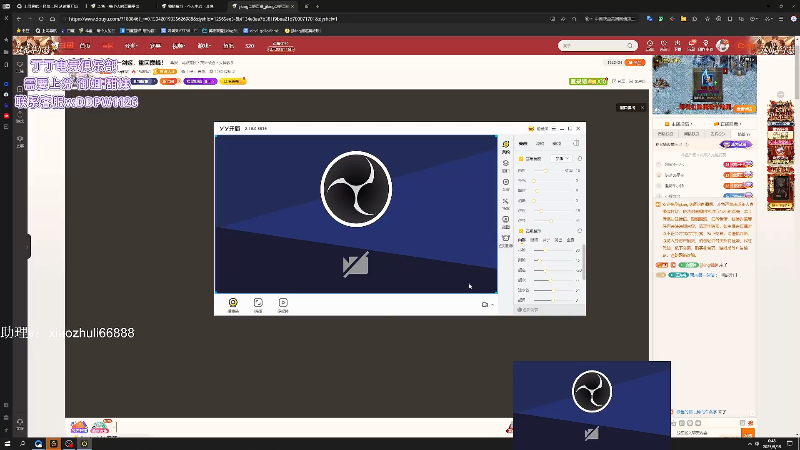Click the orange send button beside the chat input
The width and height of the screenshot is (800, 450).
[747, 433]
